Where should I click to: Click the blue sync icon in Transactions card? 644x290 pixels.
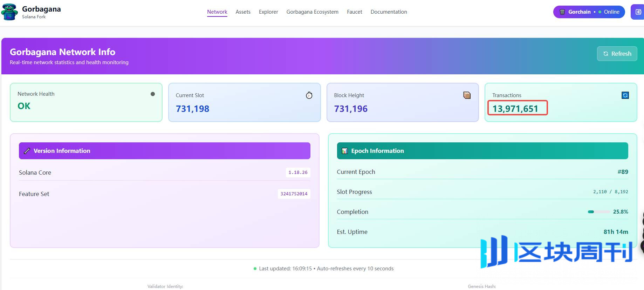625,95
